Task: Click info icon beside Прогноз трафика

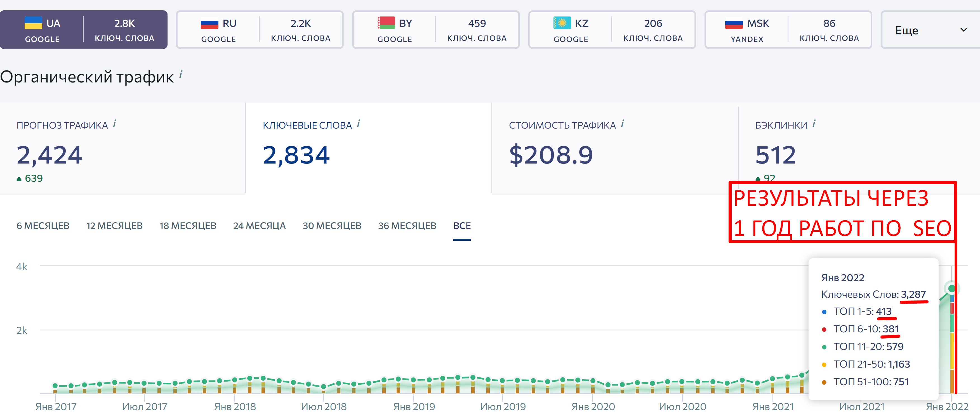Action: click(114, 124)
